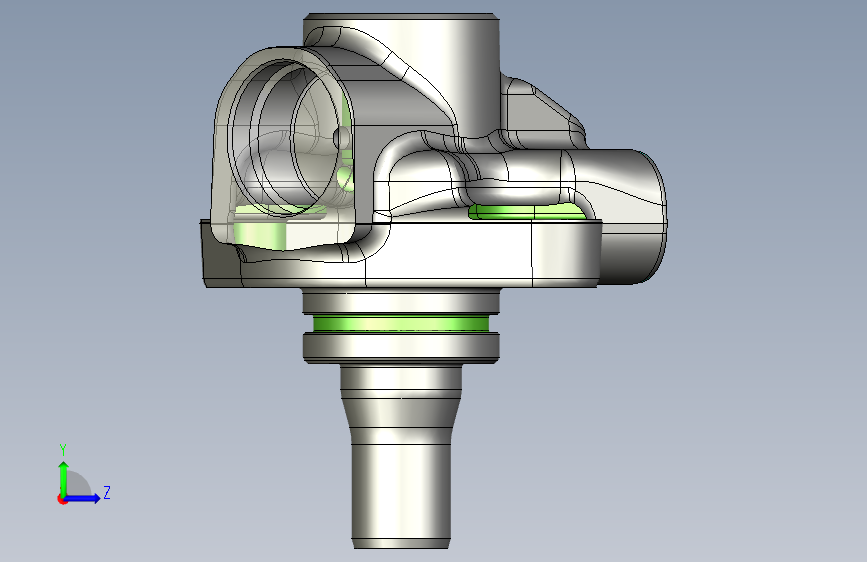Select the green O-ring on the model neck
The image size is (867, 562).
(x=401, y=323)
